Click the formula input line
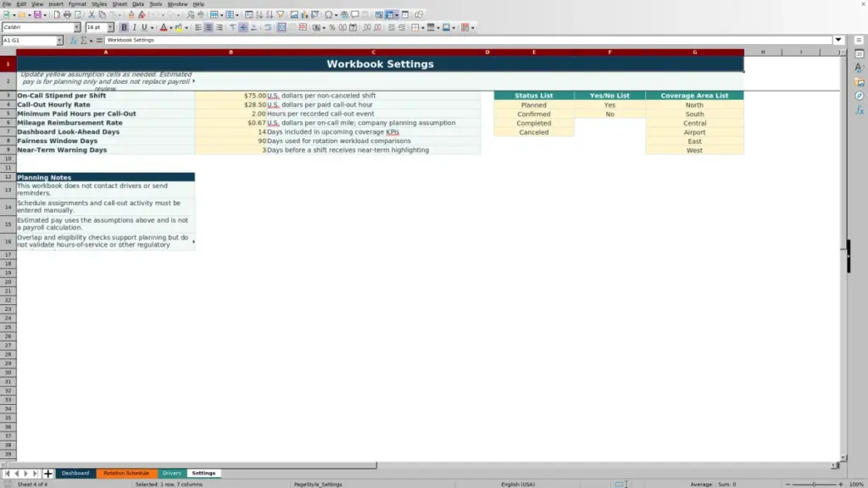868x488 pixels. pos(468,40)
